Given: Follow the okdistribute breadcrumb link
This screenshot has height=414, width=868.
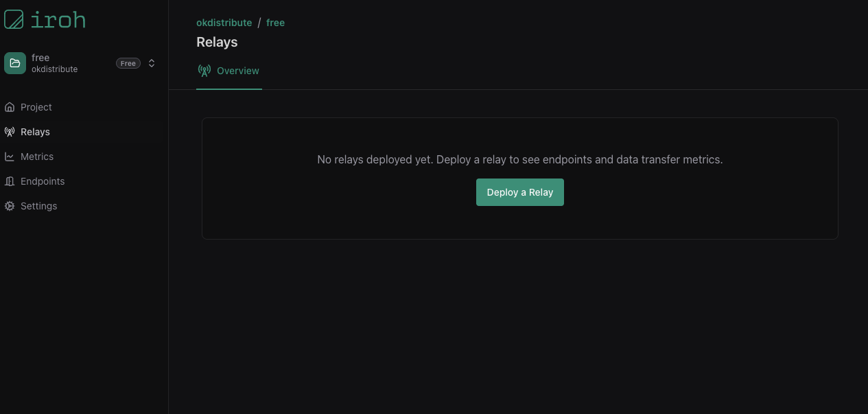Looking at the screenshot, I should click(x=224, y=22).
